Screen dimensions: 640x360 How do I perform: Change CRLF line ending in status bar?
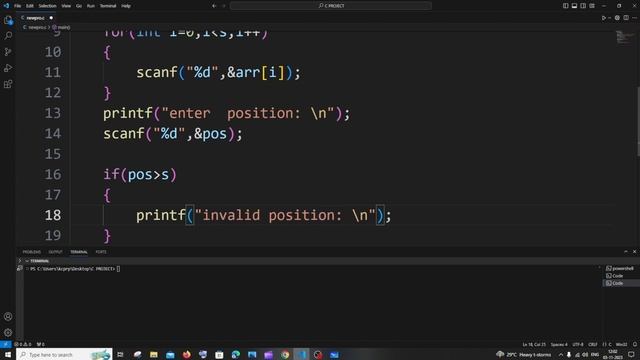[593, 344]
